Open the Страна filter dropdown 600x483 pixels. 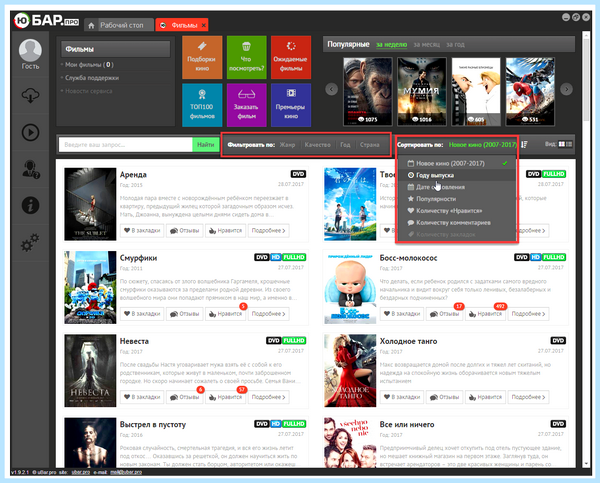point(369,145)
